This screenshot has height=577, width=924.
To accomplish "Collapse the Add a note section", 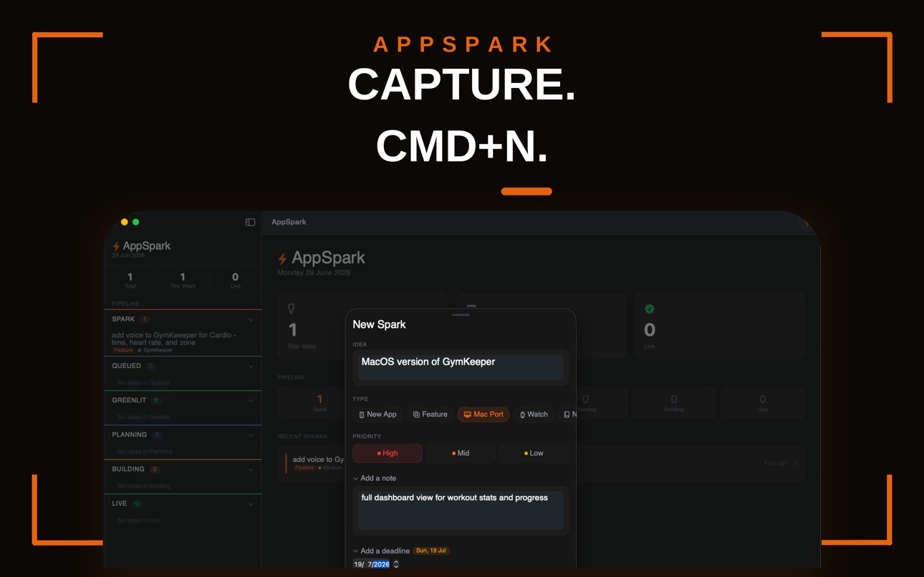I will [x=355, y=478].
